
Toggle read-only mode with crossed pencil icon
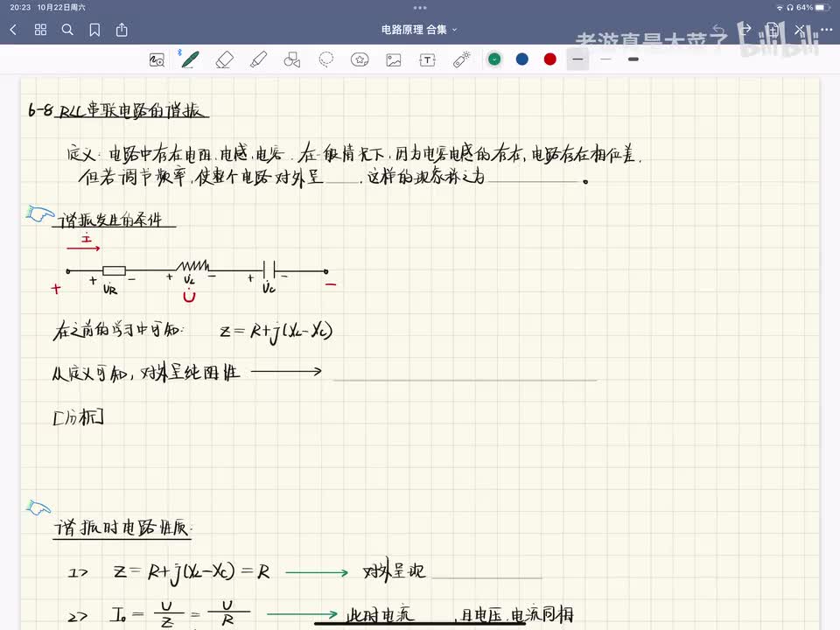tap(800, 30)
